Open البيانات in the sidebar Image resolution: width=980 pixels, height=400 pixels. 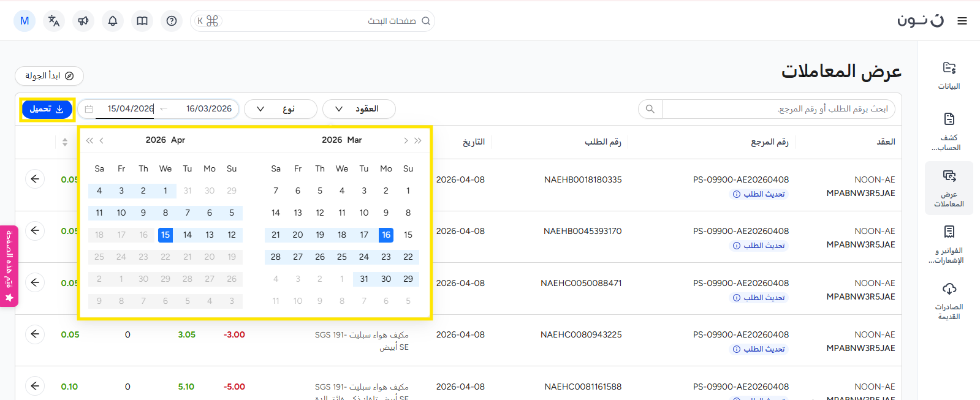pos(949,75)
